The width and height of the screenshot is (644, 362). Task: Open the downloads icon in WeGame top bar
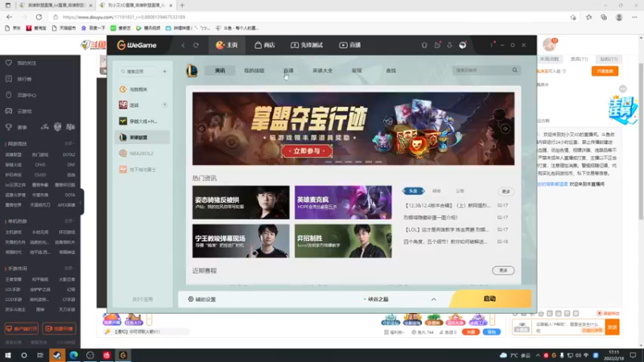tap(450, 45)
